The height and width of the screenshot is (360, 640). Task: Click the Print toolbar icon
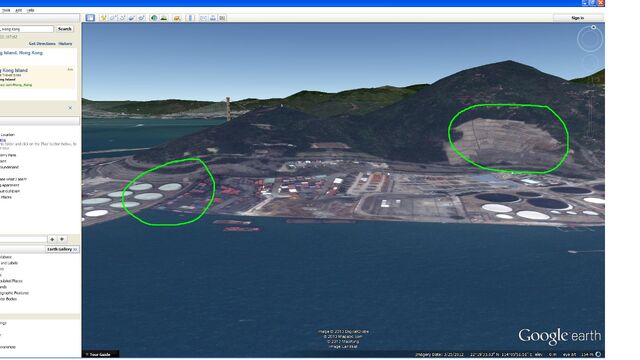point(213,18)
